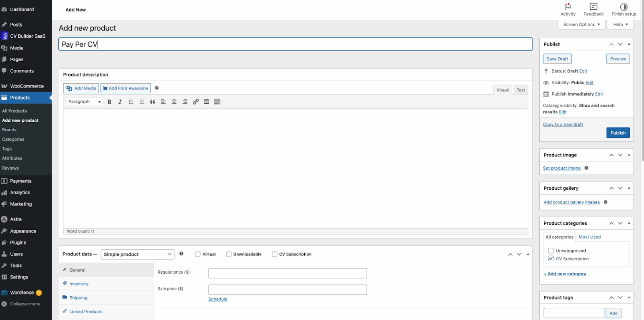This screenshot has height=320, width=644.
Task: Uncheck the CV Subscription category
Action: pos(551,259)
